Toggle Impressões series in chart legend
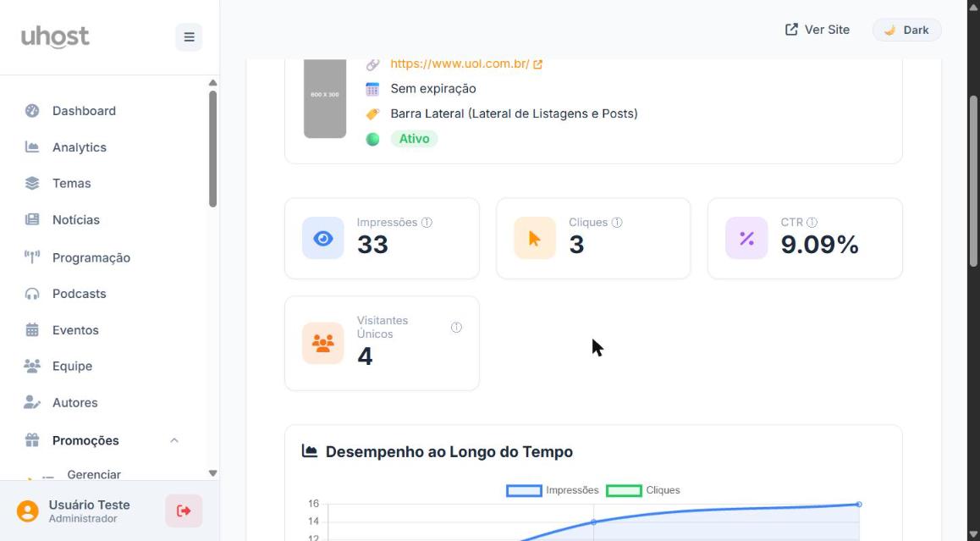Screen dimensions: 980x541 click(x=553, y=490)
